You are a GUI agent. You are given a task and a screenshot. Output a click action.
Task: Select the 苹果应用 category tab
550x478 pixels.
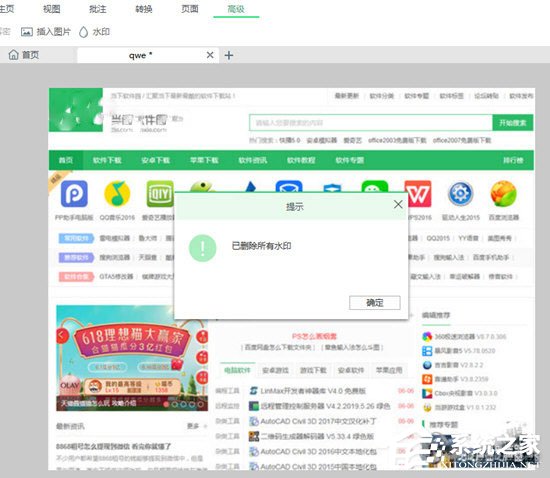click(389, 370)
